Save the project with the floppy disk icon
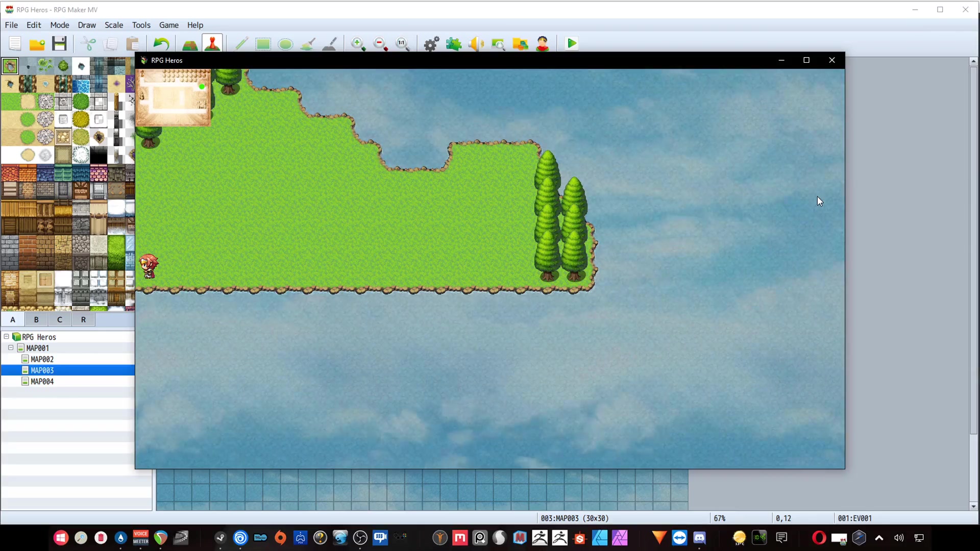 tap(60, 44)
